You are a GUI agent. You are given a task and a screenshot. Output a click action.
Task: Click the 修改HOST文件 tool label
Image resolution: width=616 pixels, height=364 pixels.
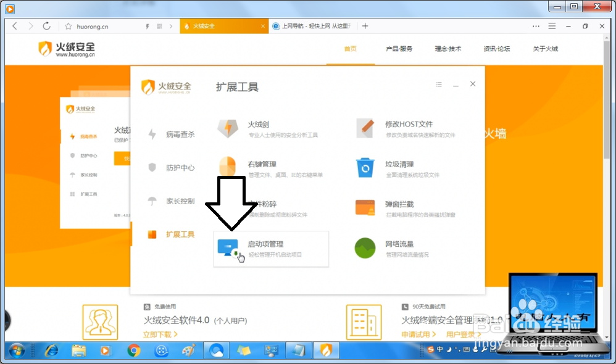coord(409,124)
